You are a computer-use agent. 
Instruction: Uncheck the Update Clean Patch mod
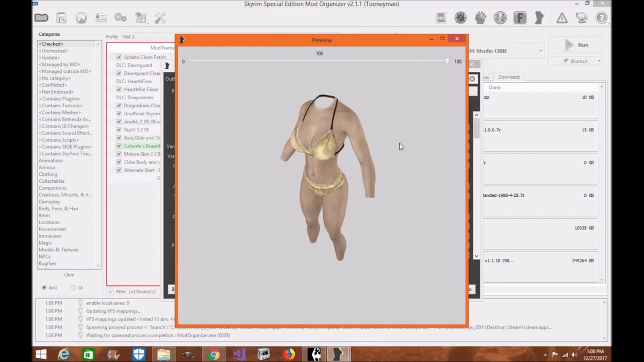click(119, 57)
